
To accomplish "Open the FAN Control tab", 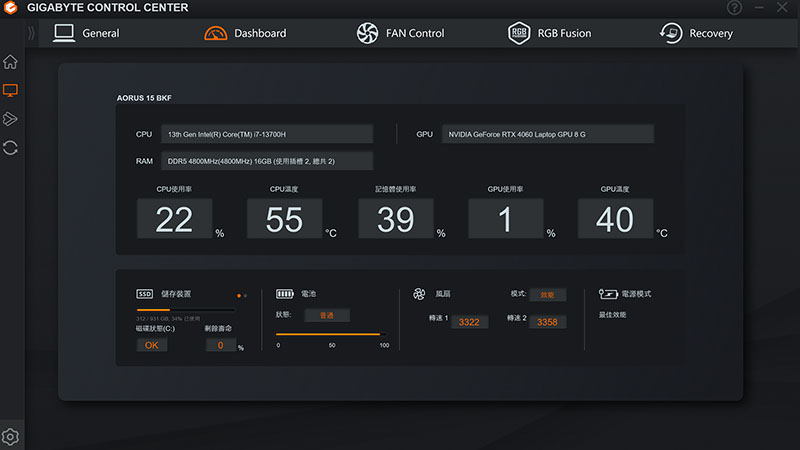I will click(x=401, y=33).
